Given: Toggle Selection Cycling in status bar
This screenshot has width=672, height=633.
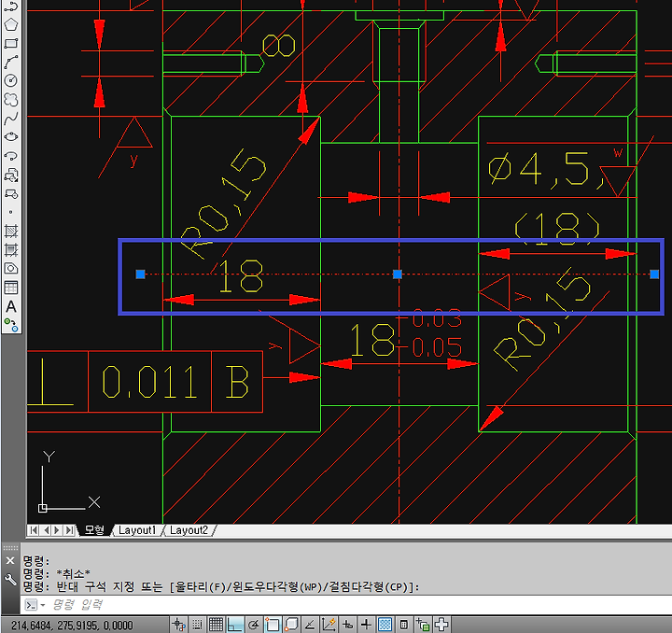Looking at the screenshot, I should click(x=423, y=625).
